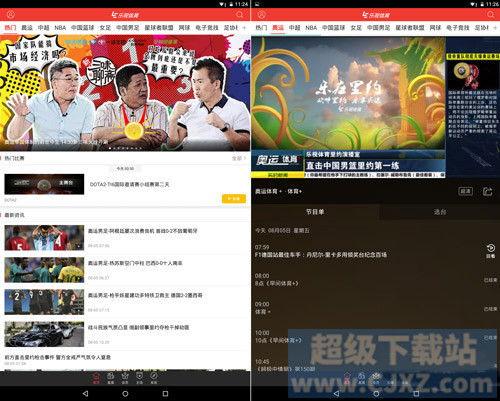
Task: Switch to the 选台 channel tab
Action: 440,212
